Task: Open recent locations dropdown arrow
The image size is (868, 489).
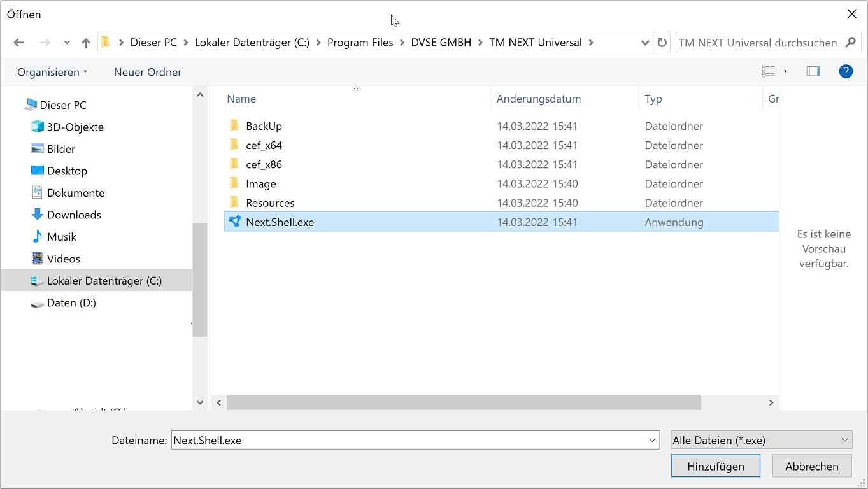Action: pos(67,43)
